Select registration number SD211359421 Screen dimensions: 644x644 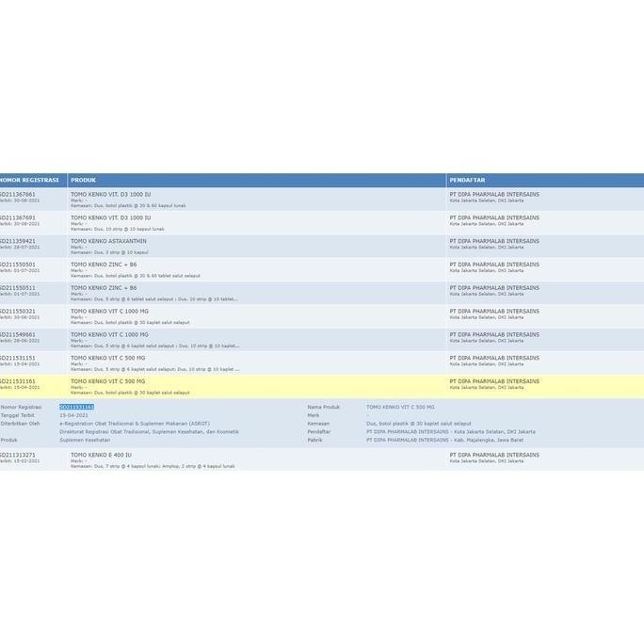click(18, 241)
